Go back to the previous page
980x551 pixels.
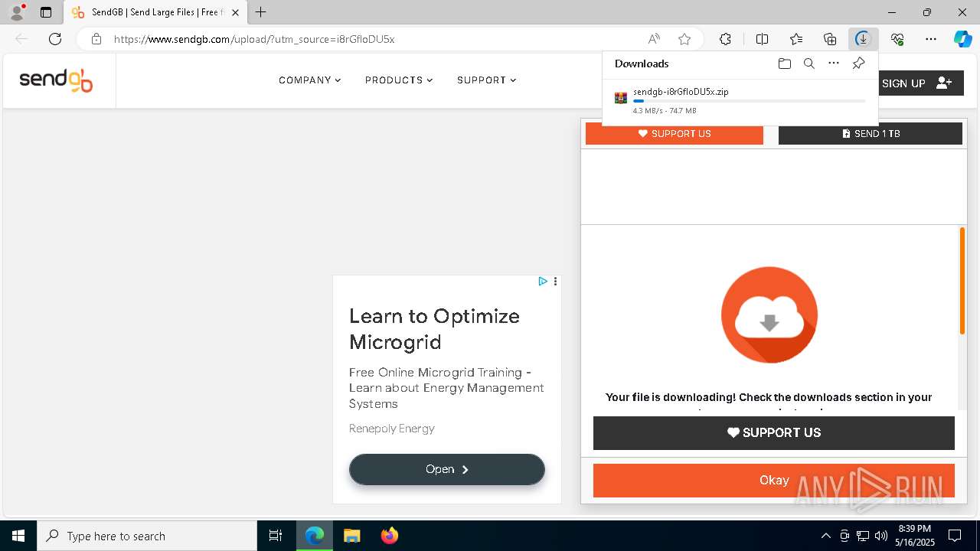click(21, 39)
